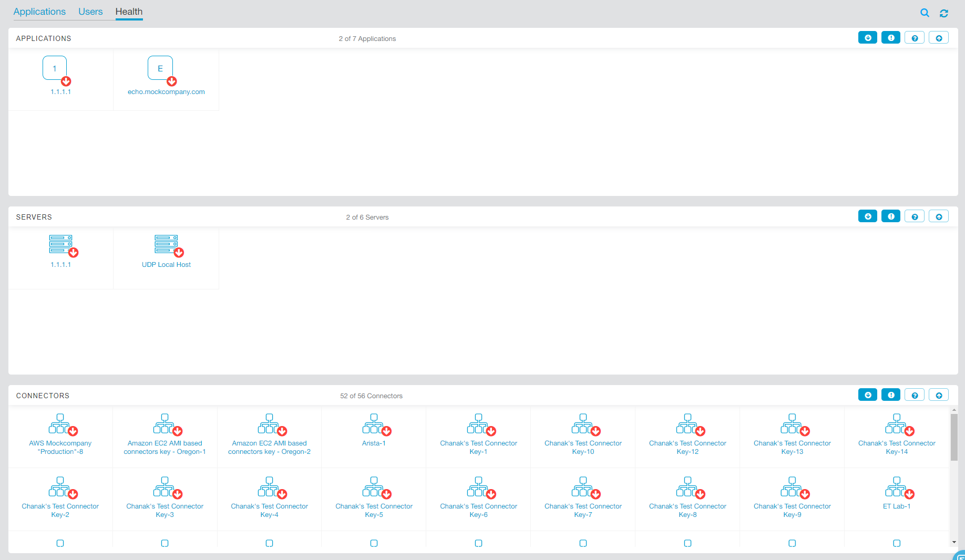Check the checkbox under Chanak's Test Connector Key-5
This screenshot has width=965, height=560.
(x=374, y=543)
